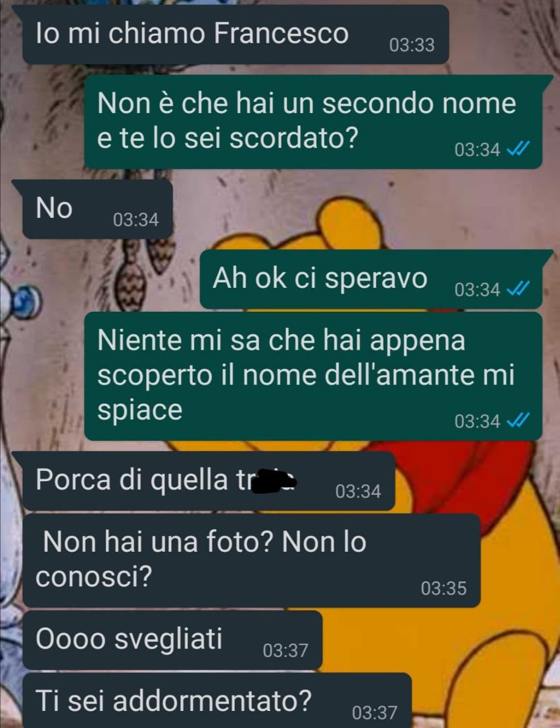Viewport: 560px width, 728px height.
Task: Tap the 03:33 timestamp on the Francesco message
Action: click(x=412, y=45)
